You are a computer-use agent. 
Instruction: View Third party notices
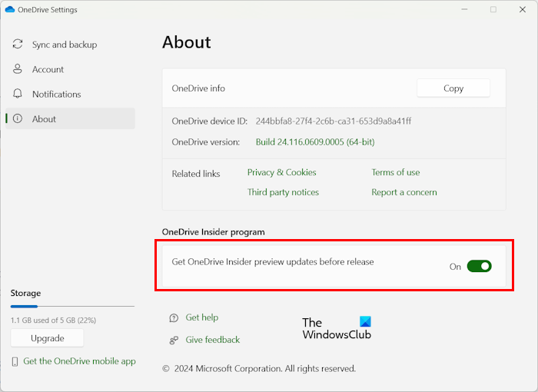click(x=283, y=192)
